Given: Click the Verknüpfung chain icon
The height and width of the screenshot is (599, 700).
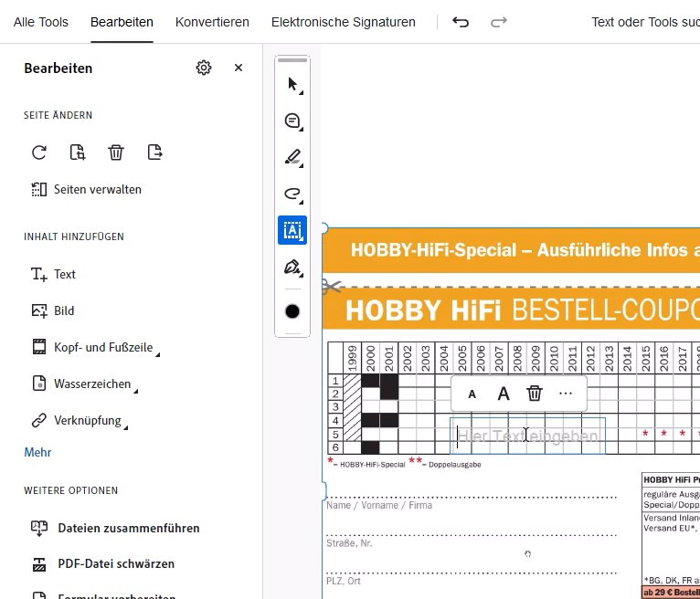Looking at the screenshot, I should pyautogui.click(x=39, y=420).
